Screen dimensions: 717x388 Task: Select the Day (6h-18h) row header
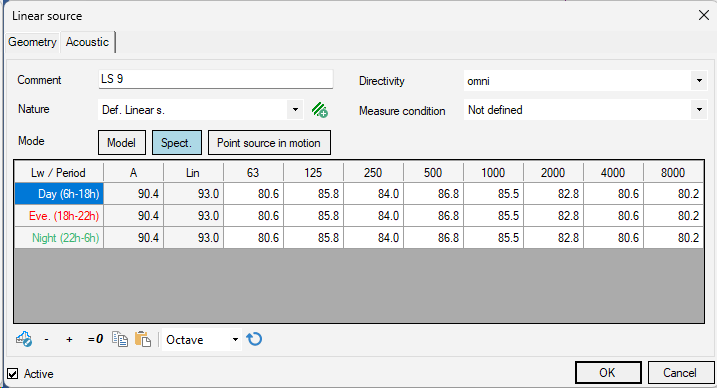[x=59, y=194]
